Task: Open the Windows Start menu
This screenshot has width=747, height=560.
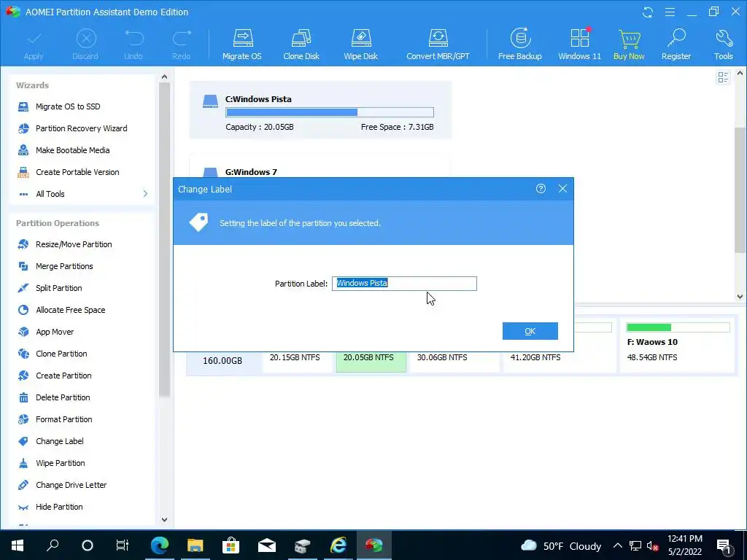Action: 18,545
